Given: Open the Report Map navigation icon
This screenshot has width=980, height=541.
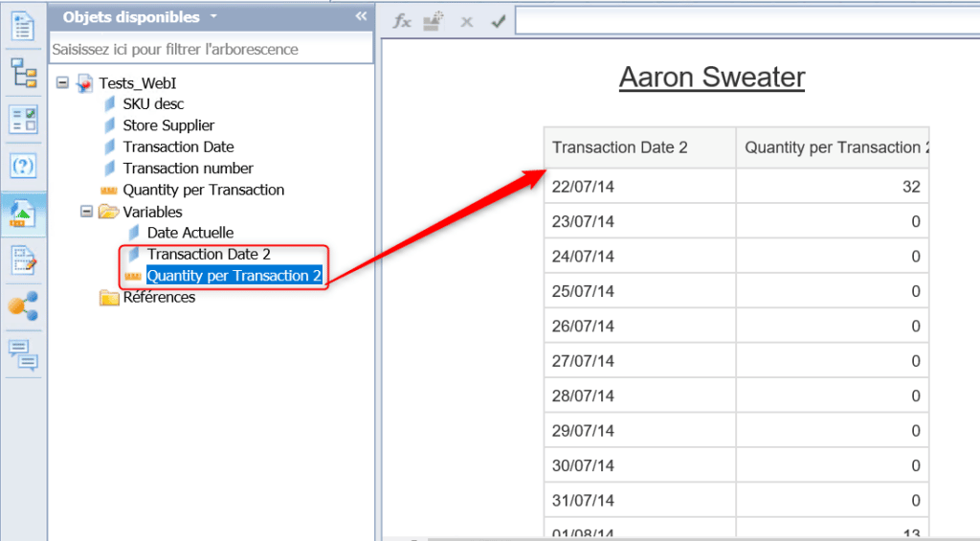Looking at the screenshot, I should pos(22,73).
